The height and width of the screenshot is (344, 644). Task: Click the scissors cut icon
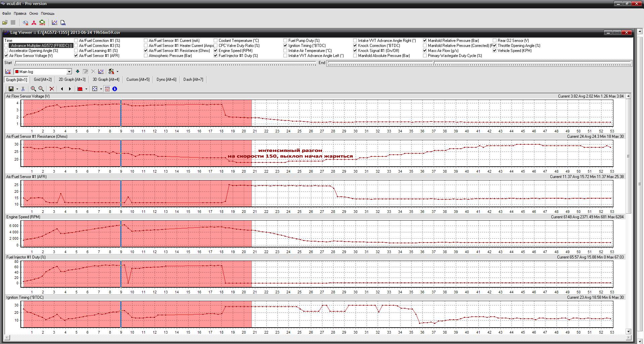[x=23, y=89]
